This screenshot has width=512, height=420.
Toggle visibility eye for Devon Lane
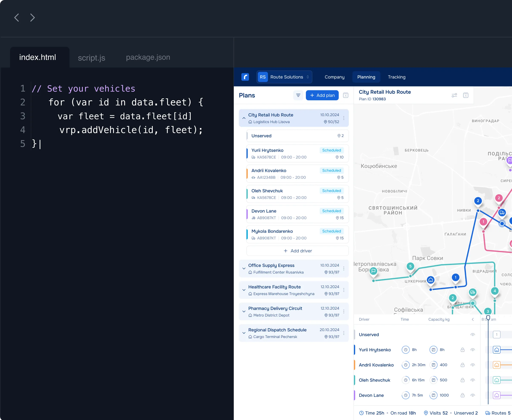pyautogui.click(x=473, y=395)
